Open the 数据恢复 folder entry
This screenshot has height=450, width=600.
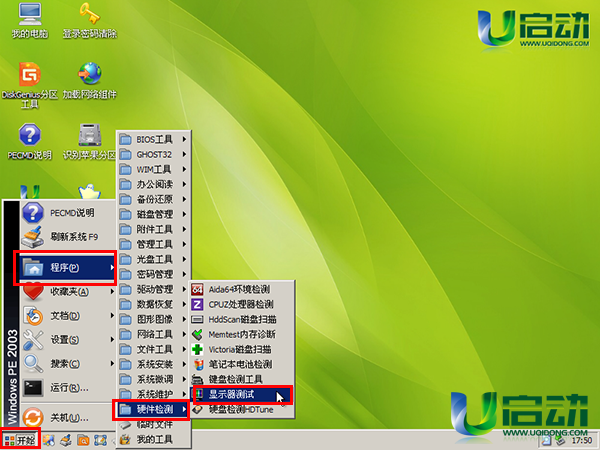[153, 304]
